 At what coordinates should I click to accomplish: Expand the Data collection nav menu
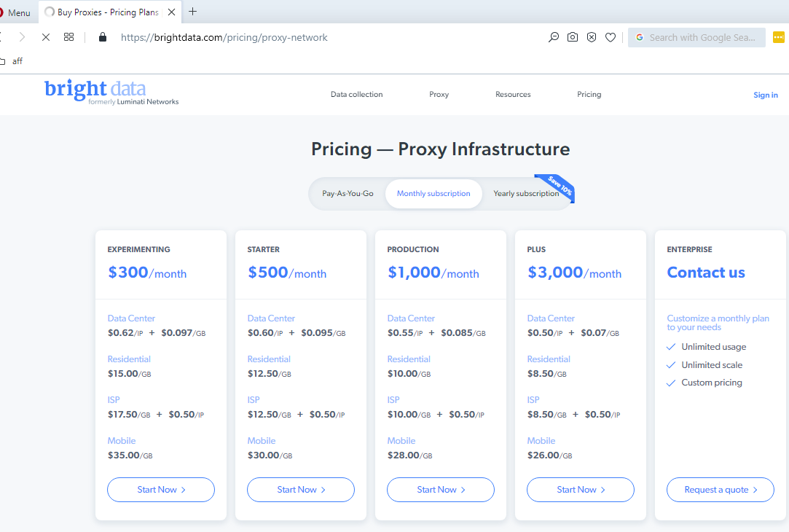coord(356,95)
